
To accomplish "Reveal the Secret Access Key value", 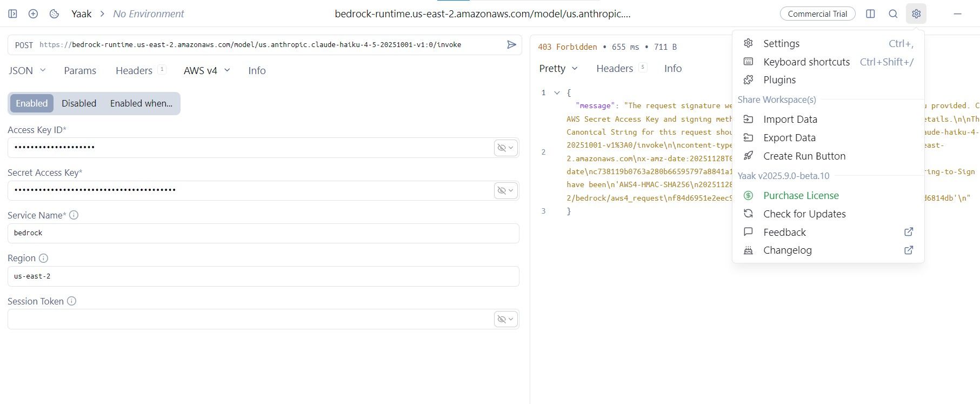I will [505, 190].
